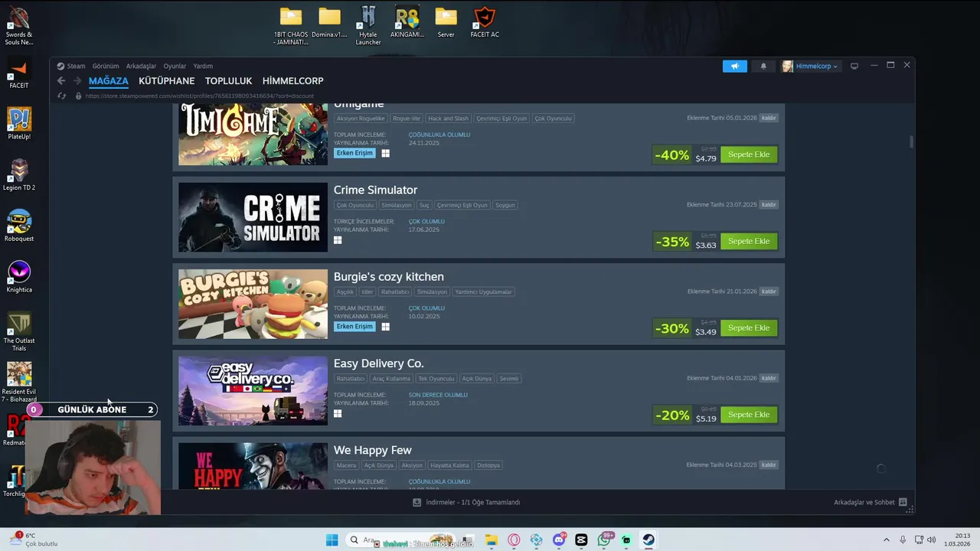Image resolution: width=980 pixels, height=551 pixels.
Task: Open Roboquest desktop shortcut
Action: click(x=19, y=226)
